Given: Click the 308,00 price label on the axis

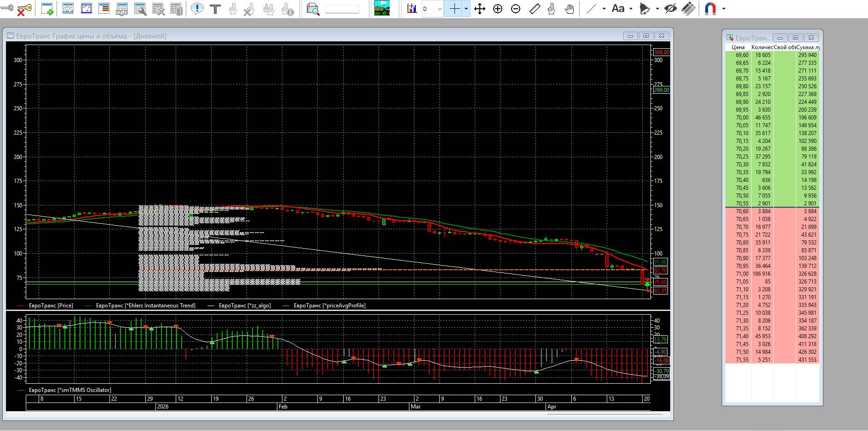Looking at the screenshot, I should pos(661,52).
